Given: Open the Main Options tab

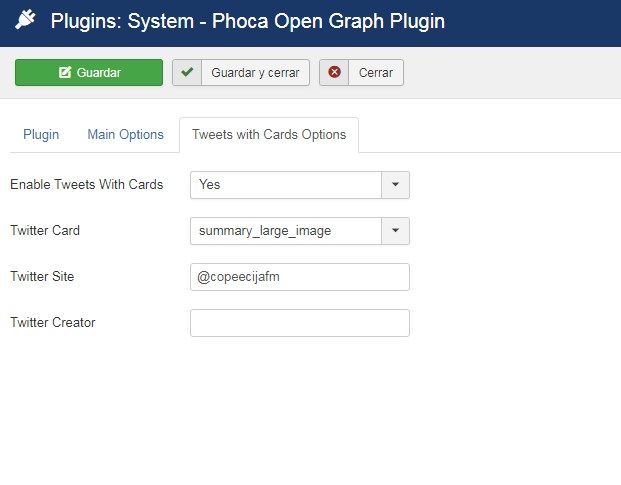Looking at the screenshot, I should coord(126,135).
